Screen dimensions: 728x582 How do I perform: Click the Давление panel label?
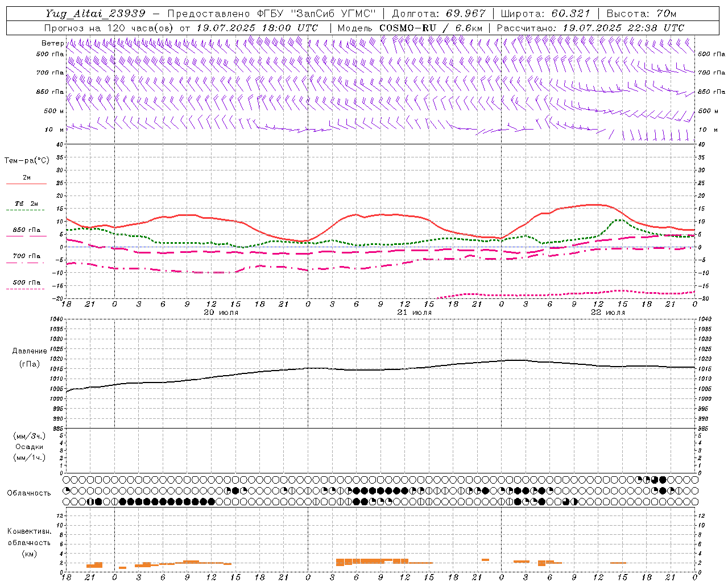click(29, 351)
